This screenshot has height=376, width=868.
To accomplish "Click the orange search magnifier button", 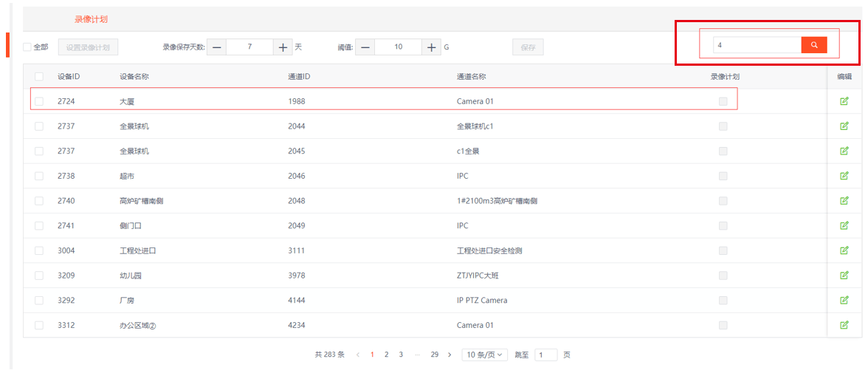I will pyautogui.click(x=813, y=45).
